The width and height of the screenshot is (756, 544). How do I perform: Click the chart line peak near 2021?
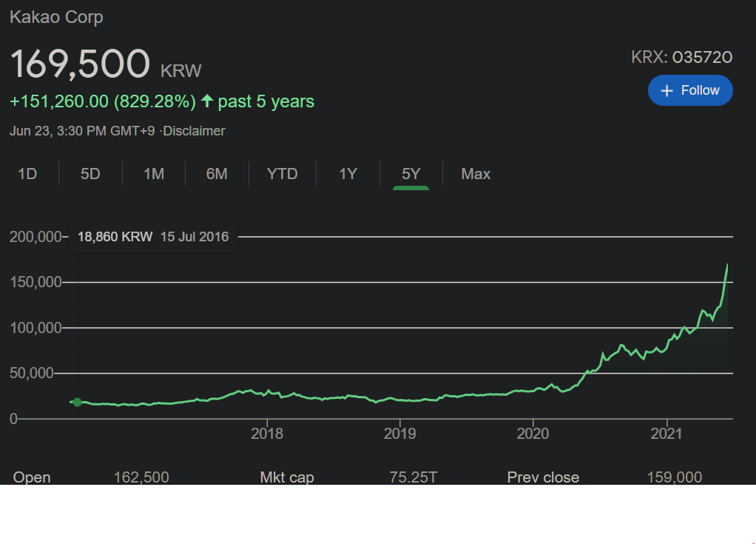727,265
